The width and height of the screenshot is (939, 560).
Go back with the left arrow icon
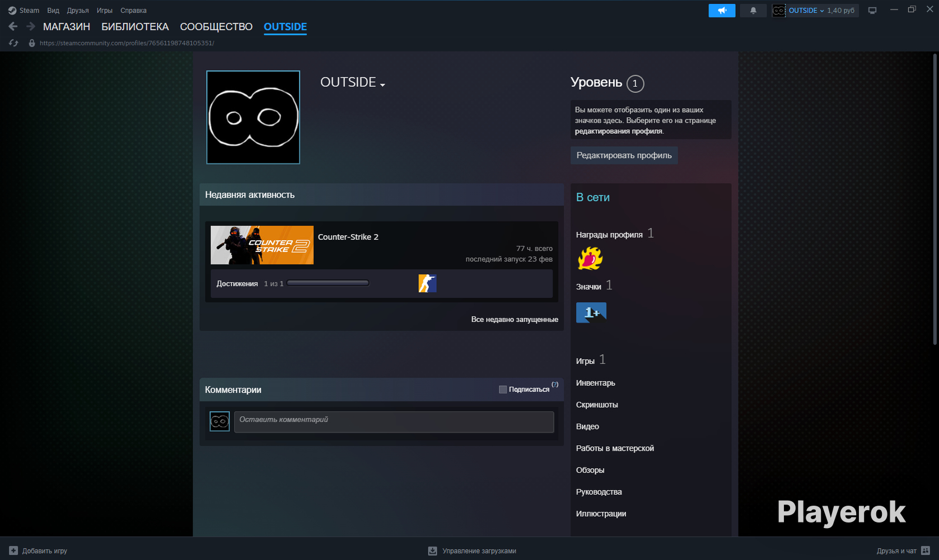13,26
